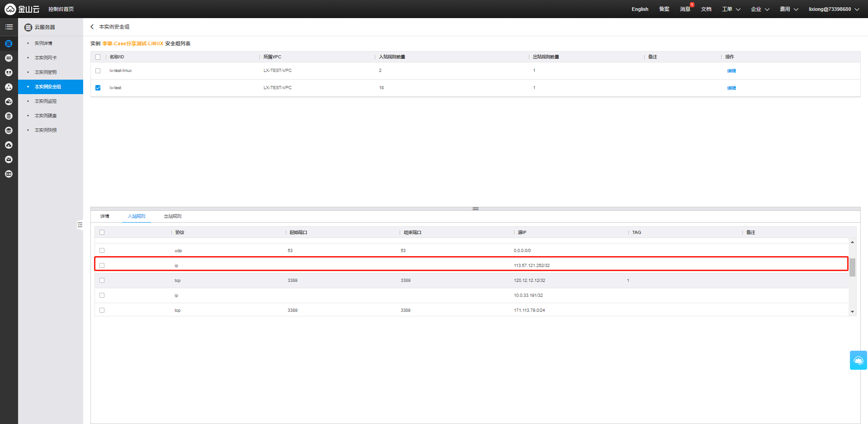Check the 113.57.121.252/32 rule checkbox
This screenshot has width=868, height=424.
102,266
